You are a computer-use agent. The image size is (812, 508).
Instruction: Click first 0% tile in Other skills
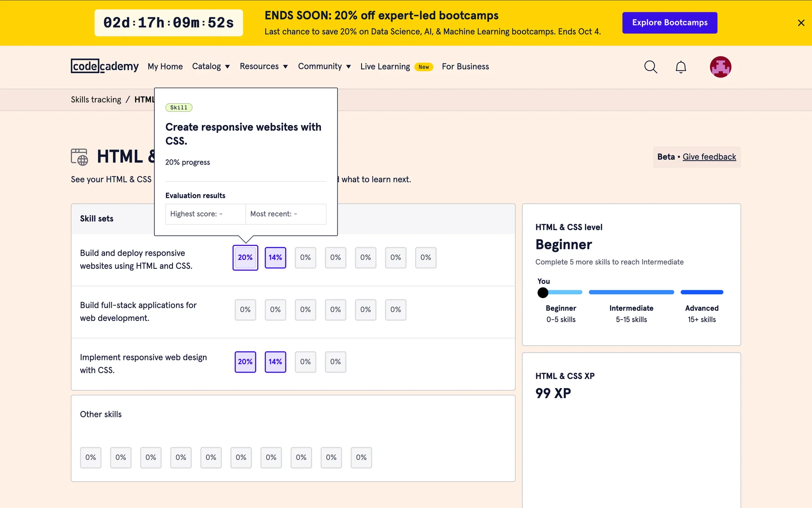click(91, 458)
